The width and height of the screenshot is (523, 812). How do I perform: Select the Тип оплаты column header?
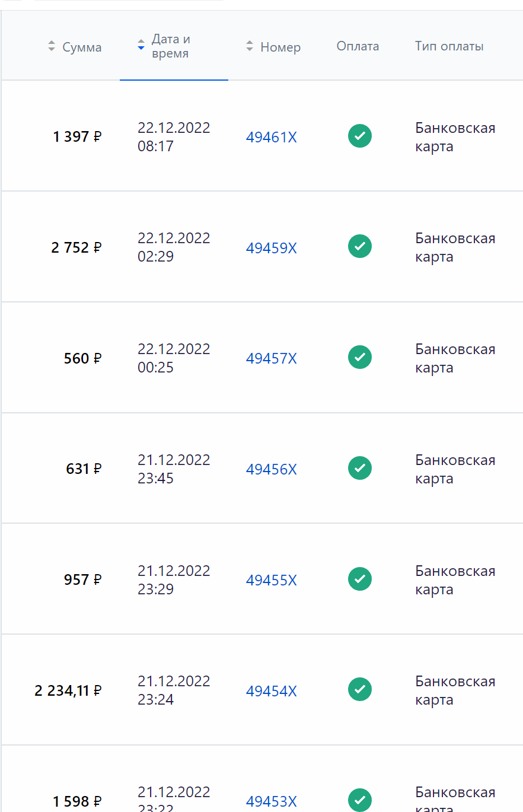449,46
